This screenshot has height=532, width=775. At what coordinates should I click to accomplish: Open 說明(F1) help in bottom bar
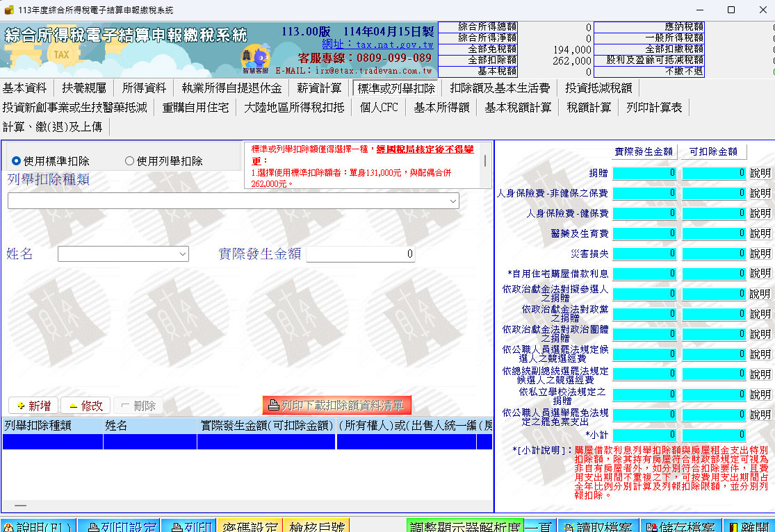tap(38, 526)
